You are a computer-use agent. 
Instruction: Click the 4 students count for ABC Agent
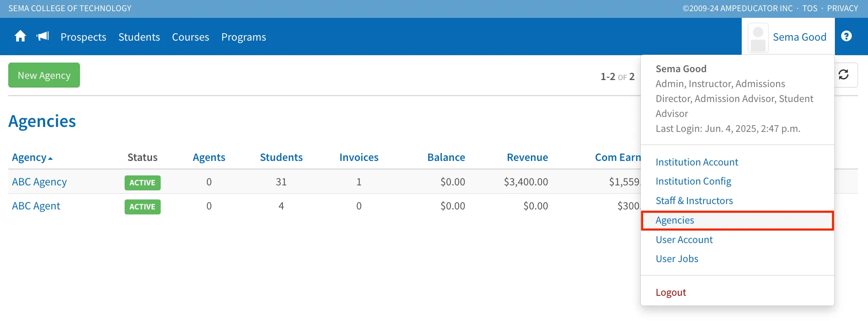[x=281, y=206]
